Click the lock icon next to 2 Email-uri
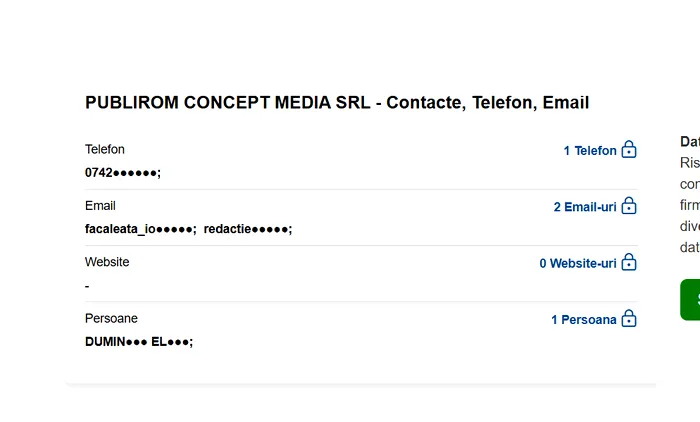This screenshot has height=422, width=700. [x=629, y=206]
